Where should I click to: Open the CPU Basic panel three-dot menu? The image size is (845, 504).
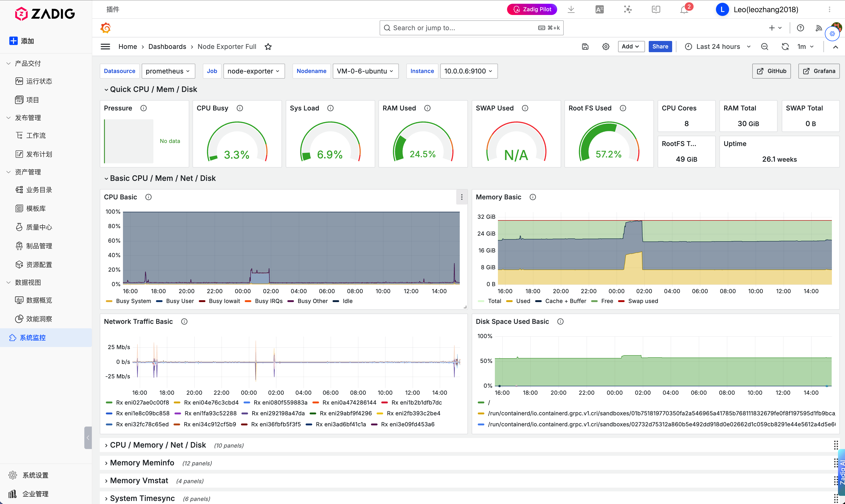(x=462, y=197)
